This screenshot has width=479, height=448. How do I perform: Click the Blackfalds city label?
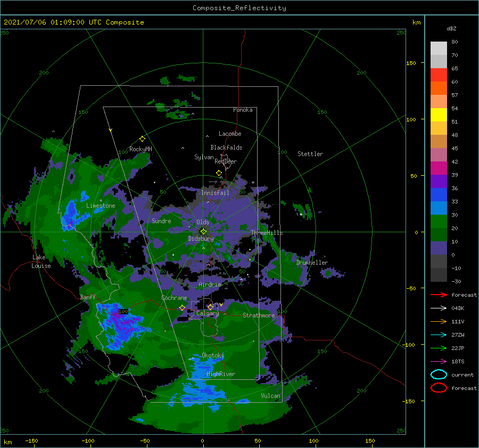coord(226,148)
